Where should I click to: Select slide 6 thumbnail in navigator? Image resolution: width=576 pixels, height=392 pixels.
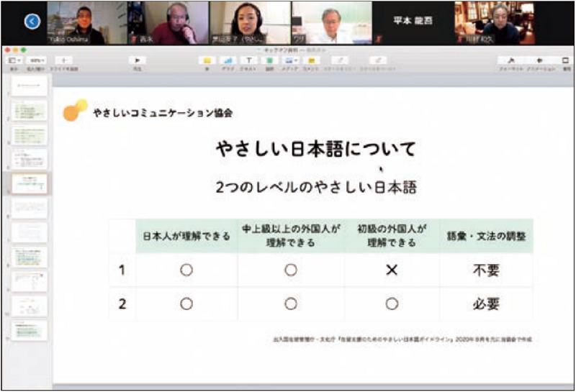click(29, 208)
